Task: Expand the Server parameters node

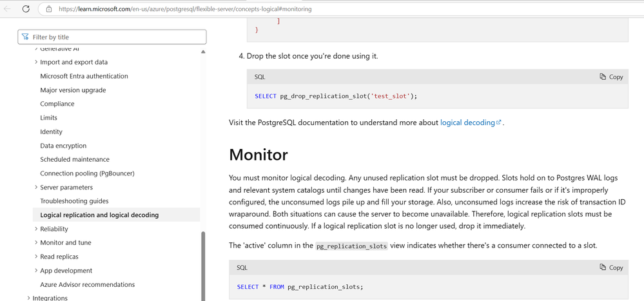Action: [36, 188]
